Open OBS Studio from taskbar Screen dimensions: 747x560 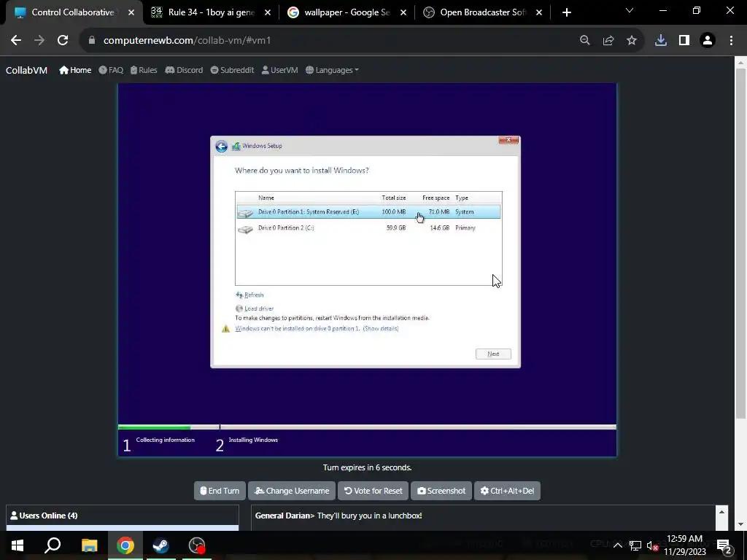197,545
